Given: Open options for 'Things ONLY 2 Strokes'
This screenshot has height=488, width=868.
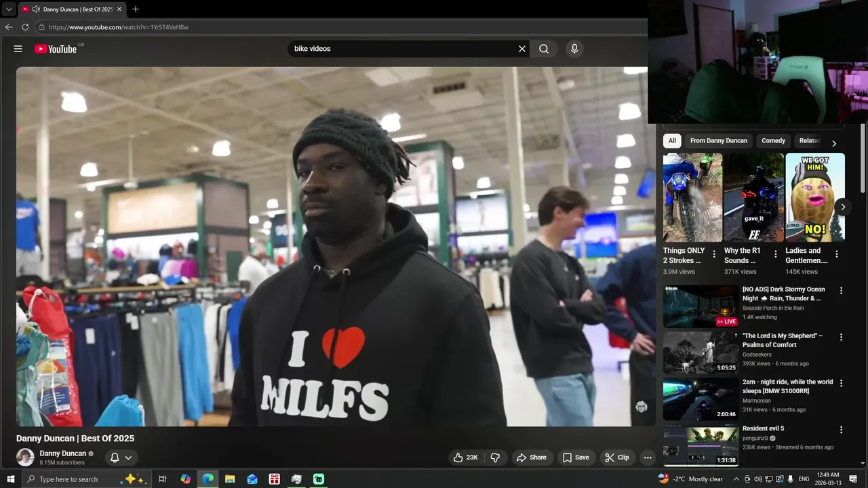Looking at the screenshot, I should click(714, 254).
